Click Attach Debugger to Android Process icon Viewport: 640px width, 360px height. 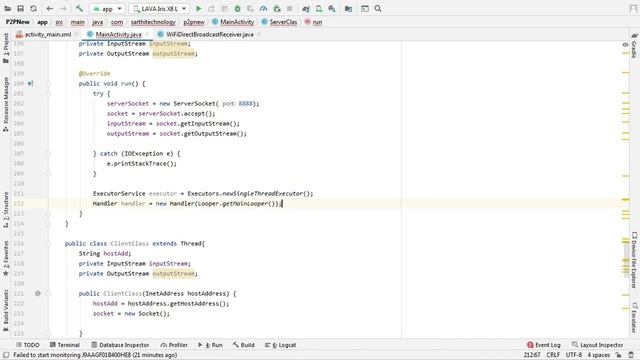click(x=277, y=9)
